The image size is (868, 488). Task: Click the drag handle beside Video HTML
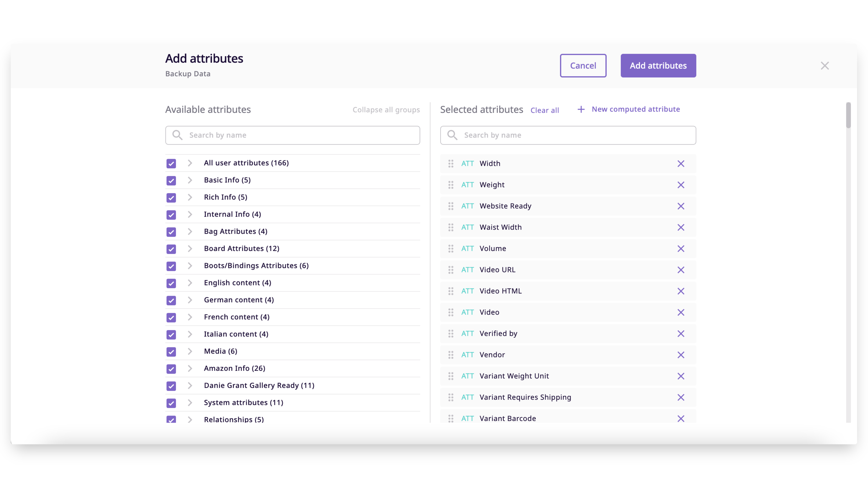coord(451,291)
